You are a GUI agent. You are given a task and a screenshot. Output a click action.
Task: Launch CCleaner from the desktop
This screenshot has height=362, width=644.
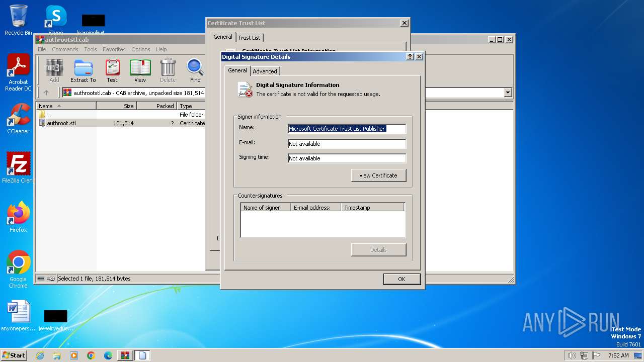click(x=18, y=119)
